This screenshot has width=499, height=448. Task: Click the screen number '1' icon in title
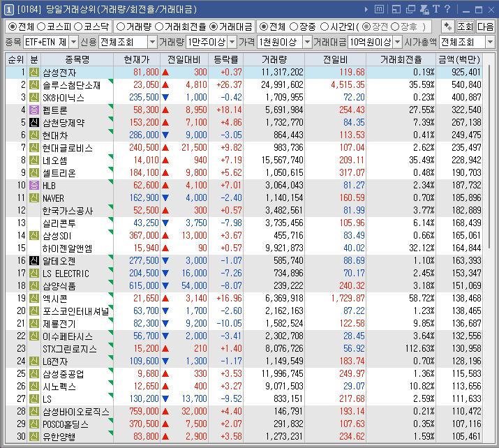(8, 10)
